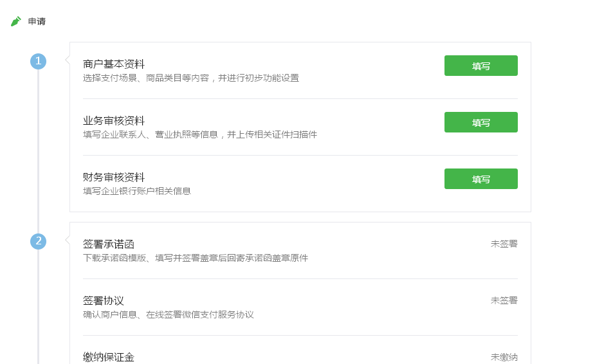Click 填写 button for 商户基本资料
The width and height of the screenshot is (595, 364).
click(481, 66)
